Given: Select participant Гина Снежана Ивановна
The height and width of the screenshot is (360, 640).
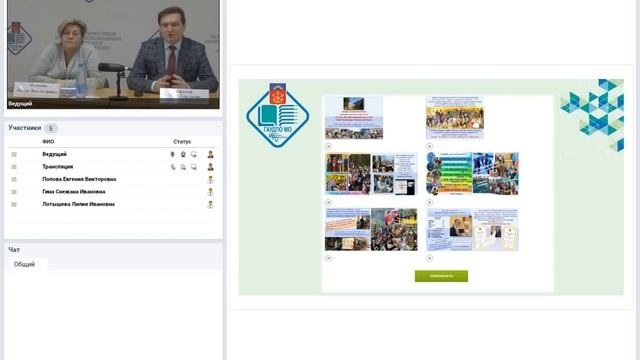Looking at the screenshot, I should [x=74, y=192].
